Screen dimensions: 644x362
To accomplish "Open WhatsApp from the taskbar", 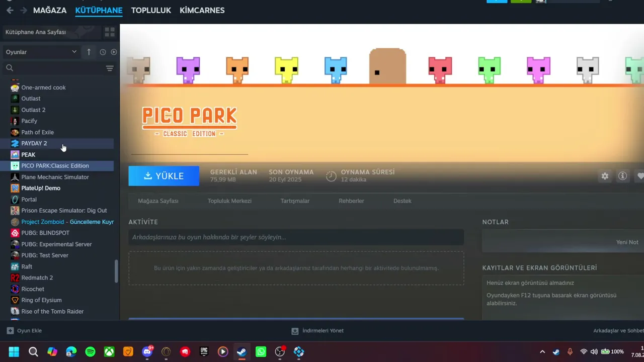I will [x=261, y=352].
